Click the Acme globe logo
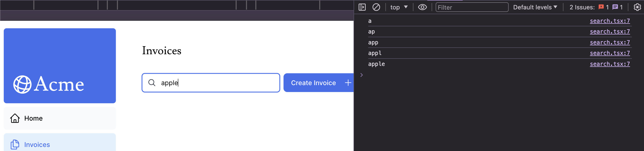This screenshot has height=151, width=644. (x=22, y=85)
